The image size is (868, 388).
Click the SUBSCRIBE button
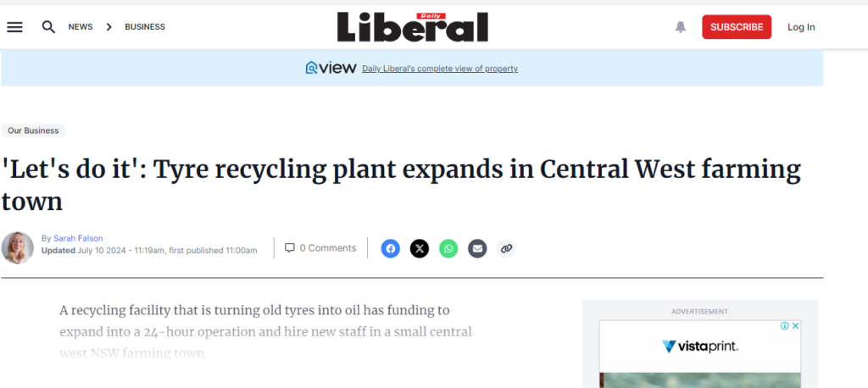[737, 27]
